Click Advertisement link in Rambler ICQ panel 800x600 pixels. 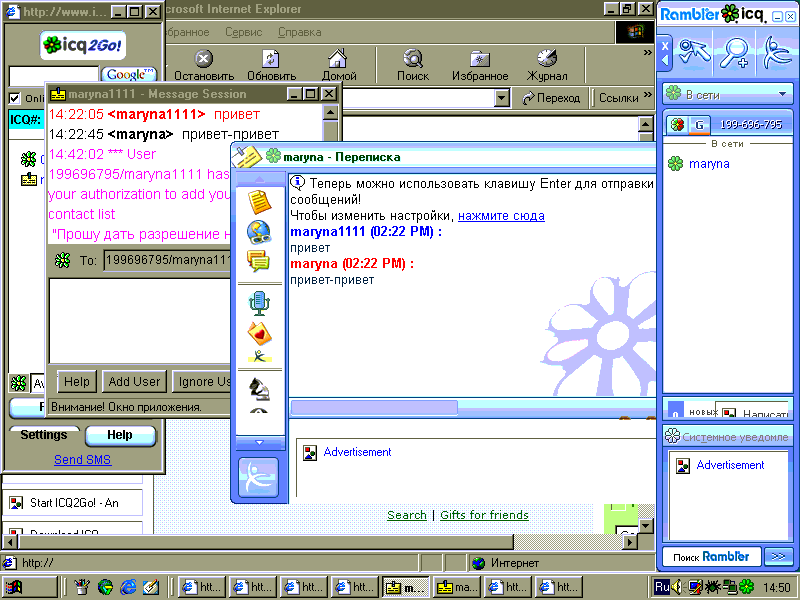click(730, 465)
